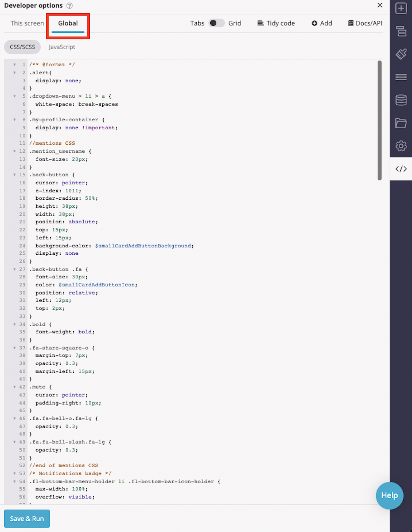
Task: Collapse the .fa-share-square-o rule at line 37
Action: pos(15,348)
